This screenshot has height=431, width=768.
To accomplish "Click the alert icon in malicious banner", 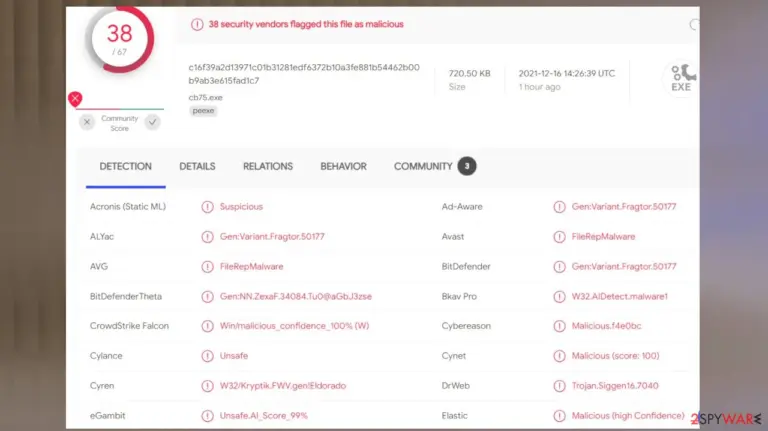I will pos(197,24).
